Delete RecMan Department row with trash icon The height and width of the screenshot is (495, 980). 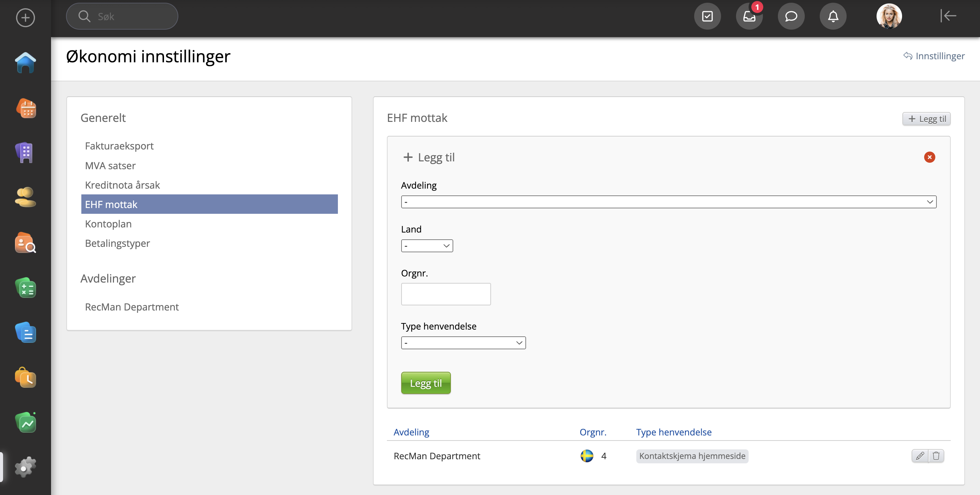pos(936,456)
